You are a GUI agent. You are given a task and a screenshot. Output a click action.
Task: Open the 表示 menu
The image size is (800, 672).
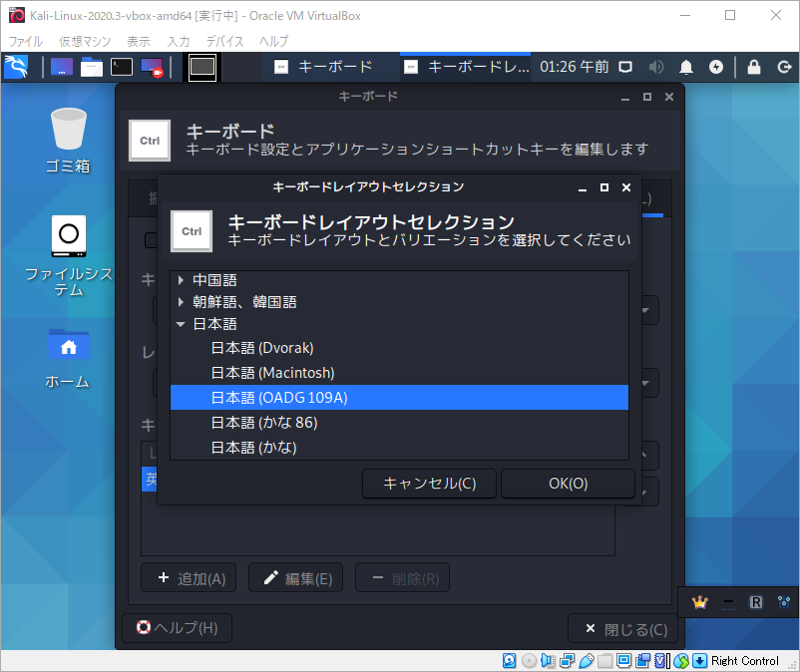pos(139,41)
